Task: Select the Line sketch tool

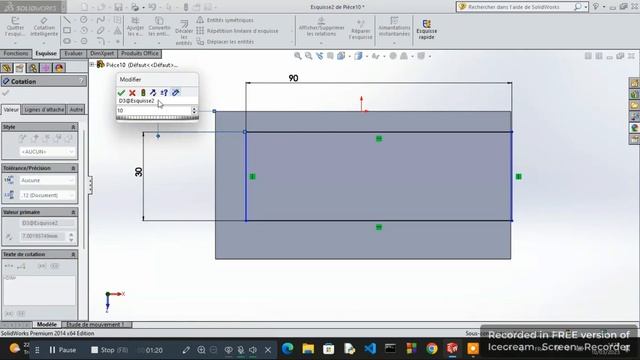Action: 67,20
